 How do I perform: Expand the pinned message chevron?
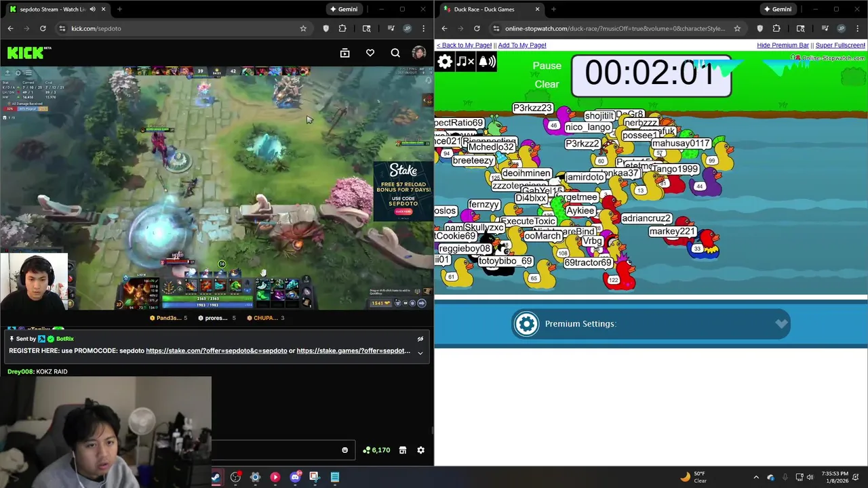click(x=420, y=352)
